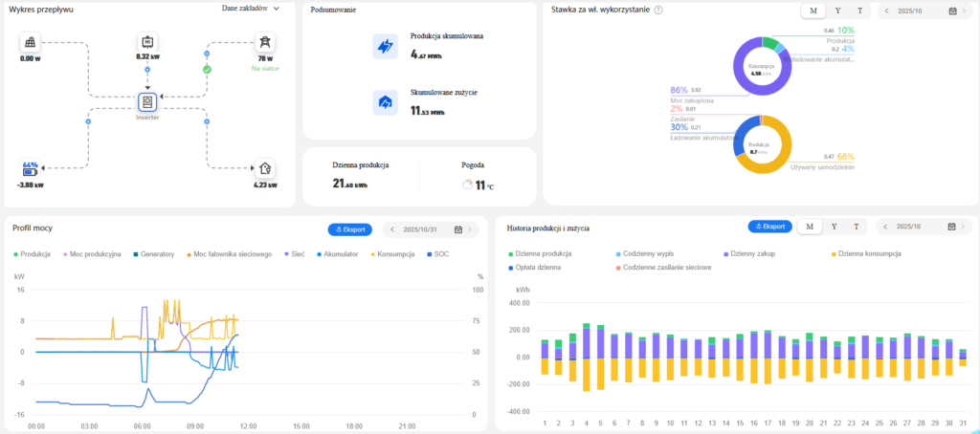Click help icon next to Stawka za wł. wykorzystanie
Image resolution: width=980 pixels, height=434 pixels.
(x=658, y=10)
